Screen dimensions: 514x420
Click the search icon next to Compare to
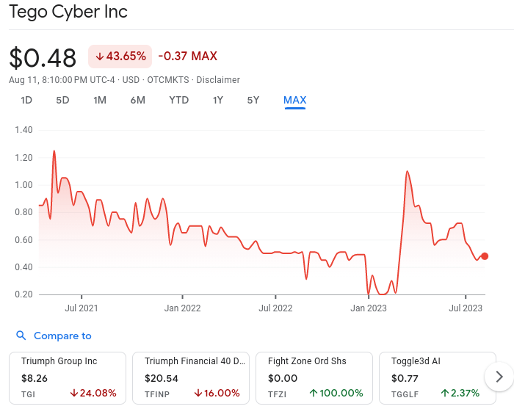click(x=21, y=336)
